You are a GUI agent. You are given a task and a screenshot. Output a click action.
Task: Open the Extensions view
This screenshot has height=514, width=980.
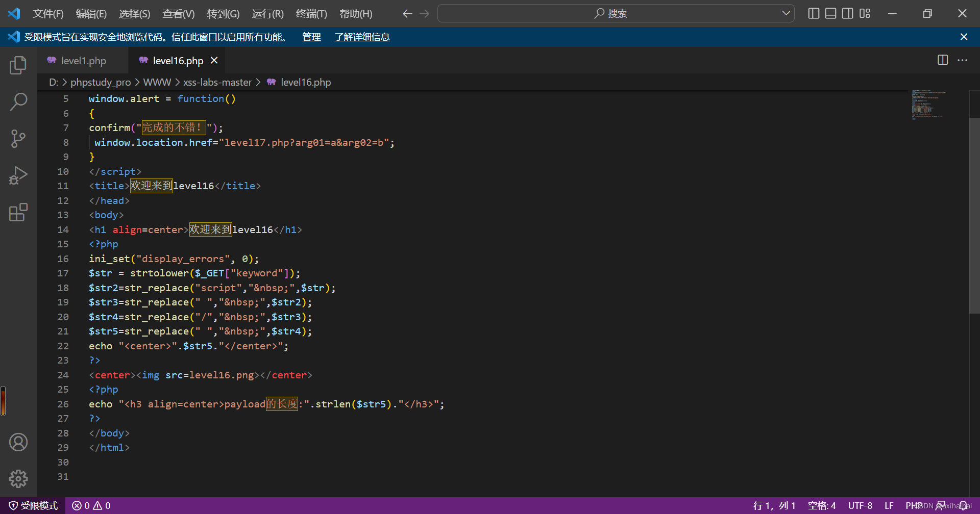18,212
